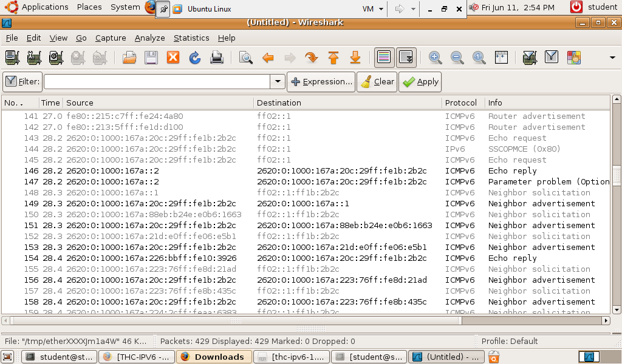Zoom out on packet text
The width and height of the screenshot is (622, 364).
coord(457,58)
